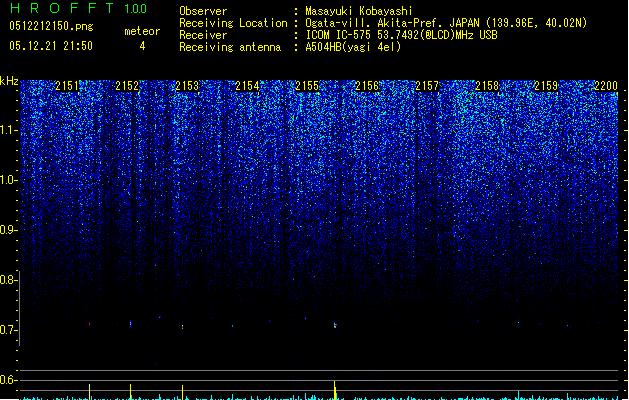Click the 2152 time marker
The image size is (629, 400).
pyautogui.click(x=127, y=85)
